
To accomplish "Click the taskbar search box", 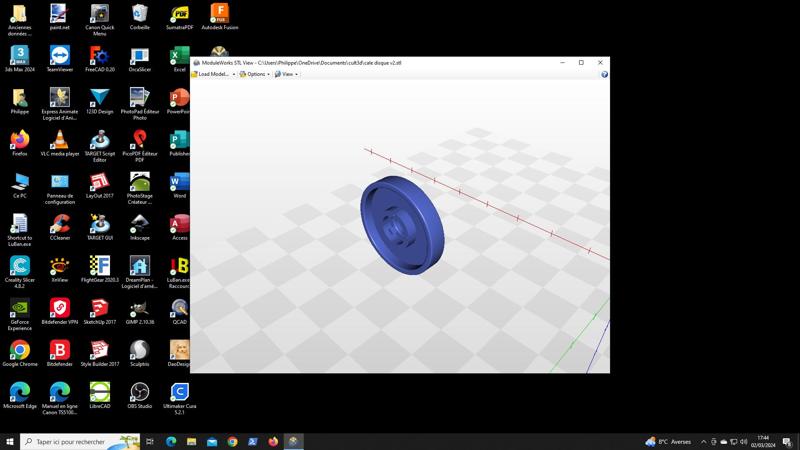I will 80,441.
